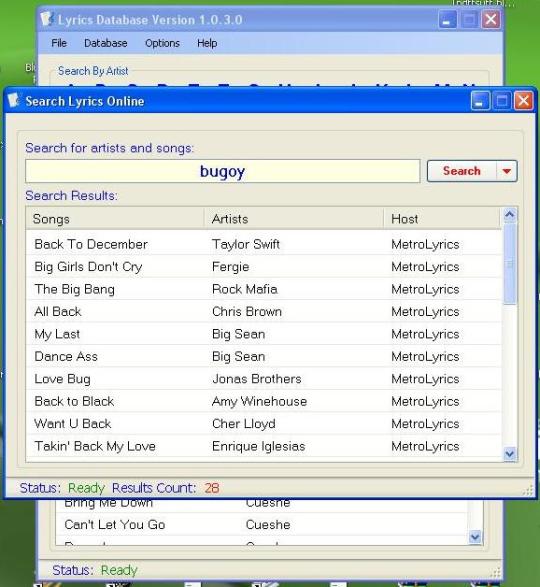This screenshot has width=540, height=587.
Task: Click artist Cher Lloyd in results
Action: [x=244, y=424]
